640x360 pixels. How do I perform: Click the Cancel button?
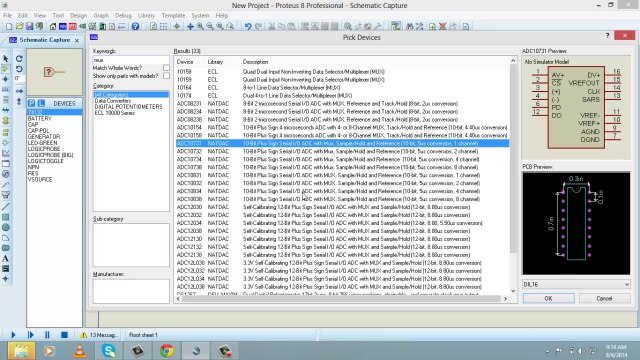[604, 298]
